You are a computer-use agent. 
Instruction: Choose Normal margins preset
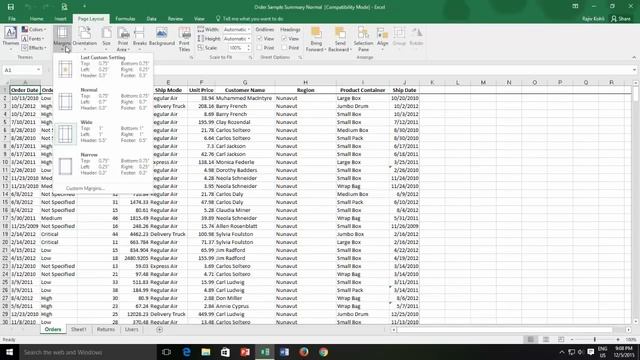coord(103,99)
